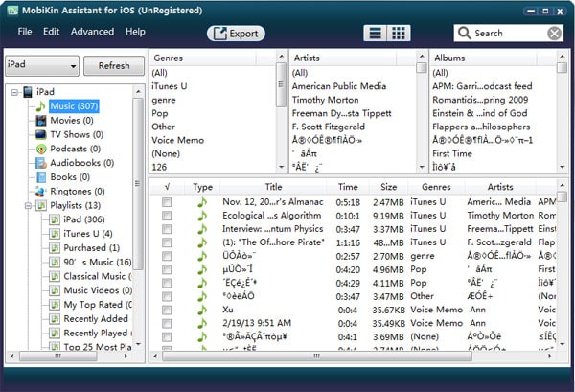The width and height of the screenshot is (575, 392).
Task: Click the sidebar horizontal scrollbar thumb
Action: click(57, 357)
